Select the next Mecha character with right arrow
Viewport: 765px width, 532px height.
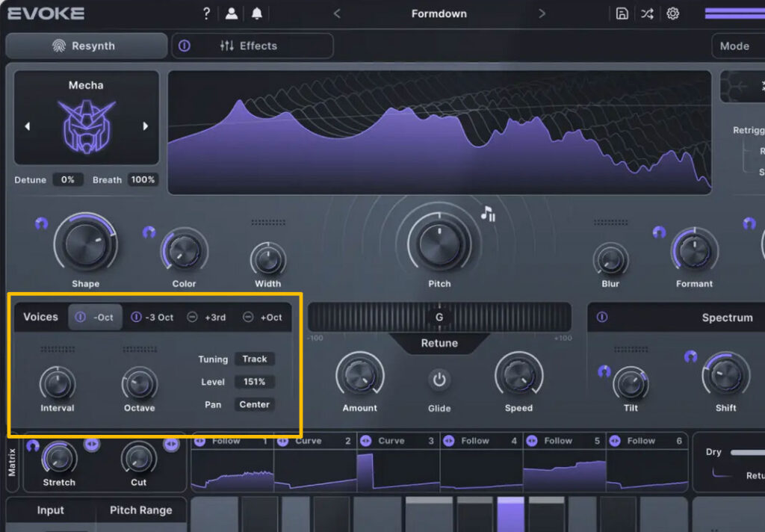(x=146, y=126)
